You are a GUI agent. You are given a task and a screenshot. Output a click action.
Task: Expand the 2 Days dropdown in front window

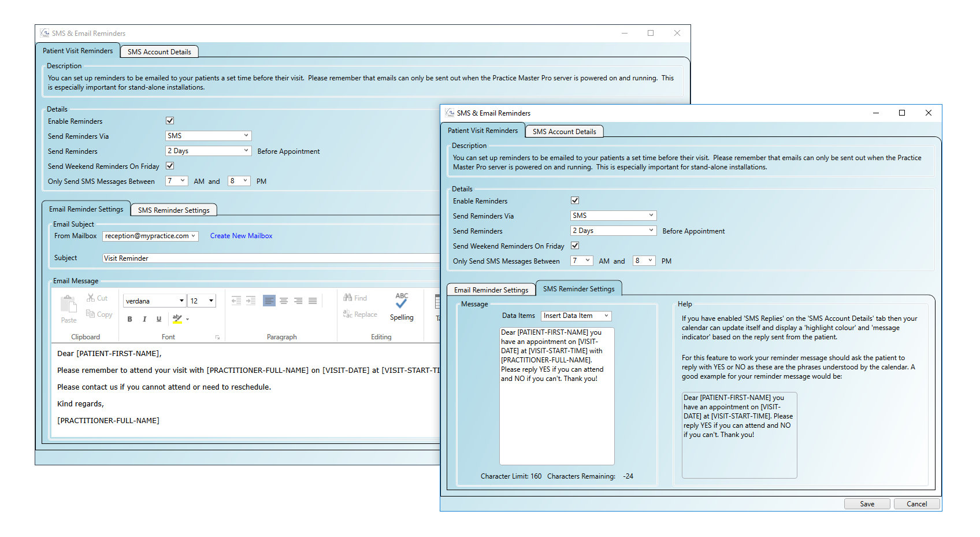(613, 231)
